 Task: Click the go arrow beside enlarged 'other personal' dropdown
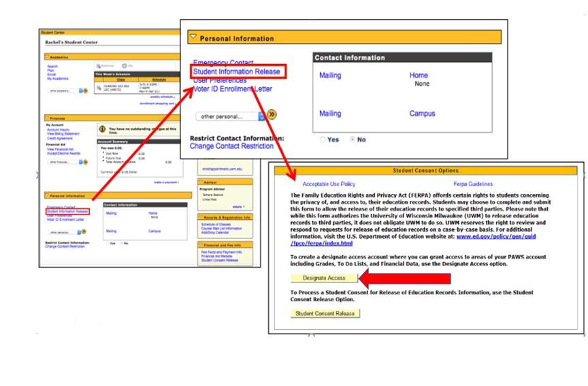click(272, 115)
